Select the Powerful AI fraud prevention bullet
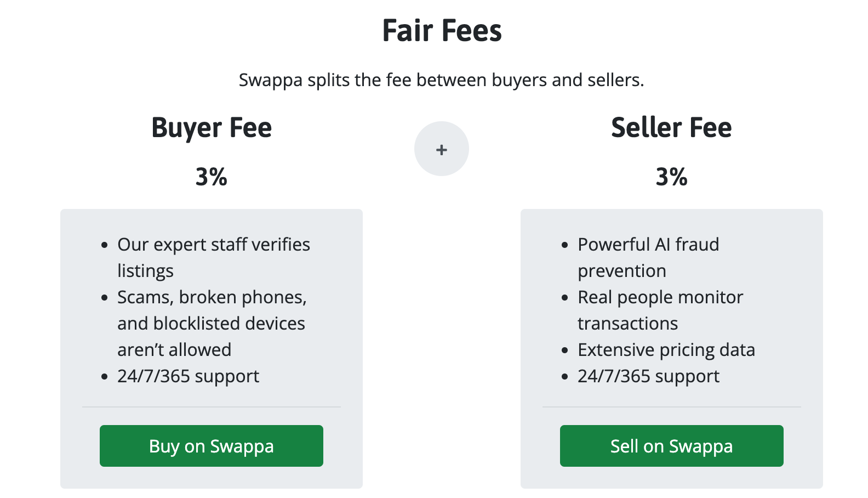Image resolution: width=868 pixels, height=498 pixels. coord(648,257)
